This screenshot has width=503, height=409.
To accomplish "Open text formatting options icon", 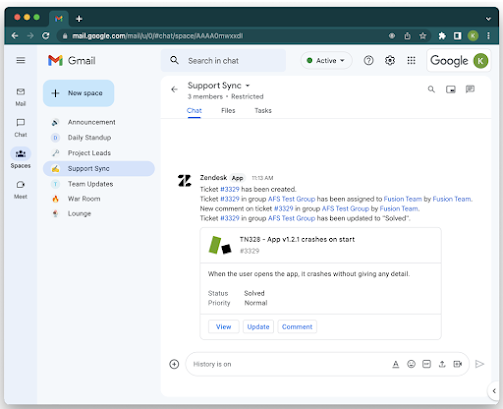I will click(x=396, y=364).
